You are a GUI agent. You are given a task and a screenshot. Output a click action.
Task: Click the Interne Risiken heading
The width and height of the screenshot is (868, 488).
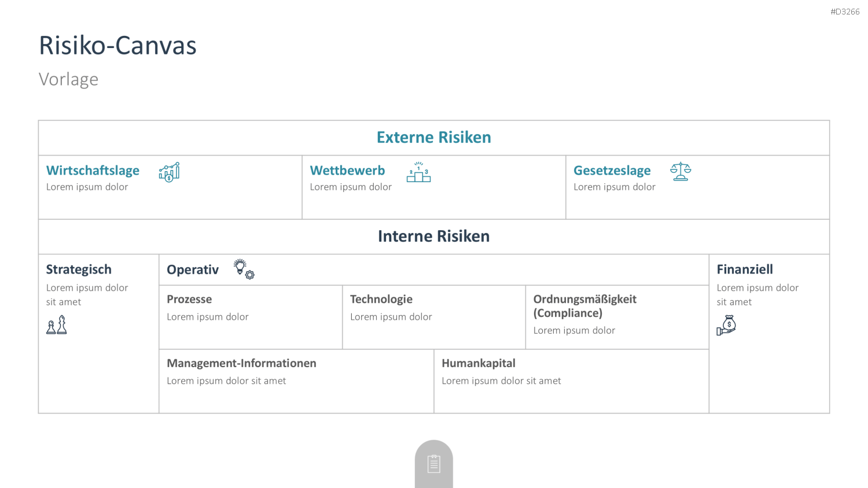click(x=434, y=236)
